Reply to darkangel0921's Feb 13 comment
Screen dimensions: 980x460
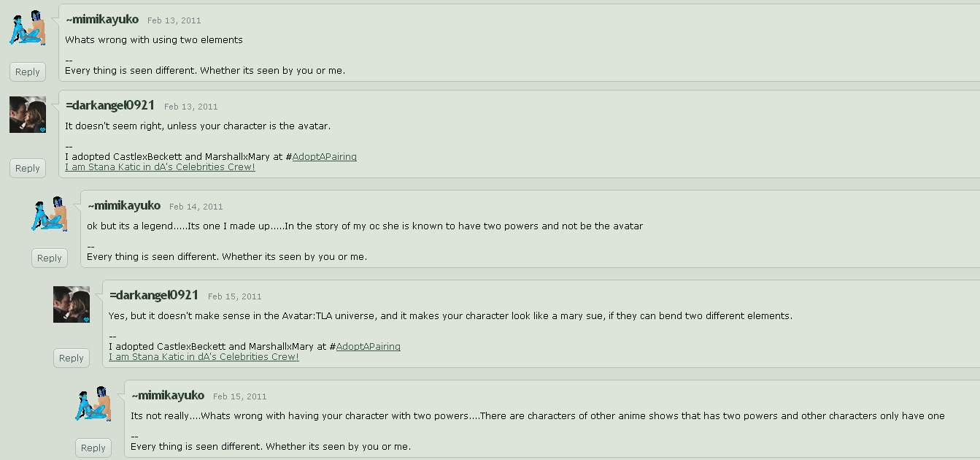pos(28,168)
